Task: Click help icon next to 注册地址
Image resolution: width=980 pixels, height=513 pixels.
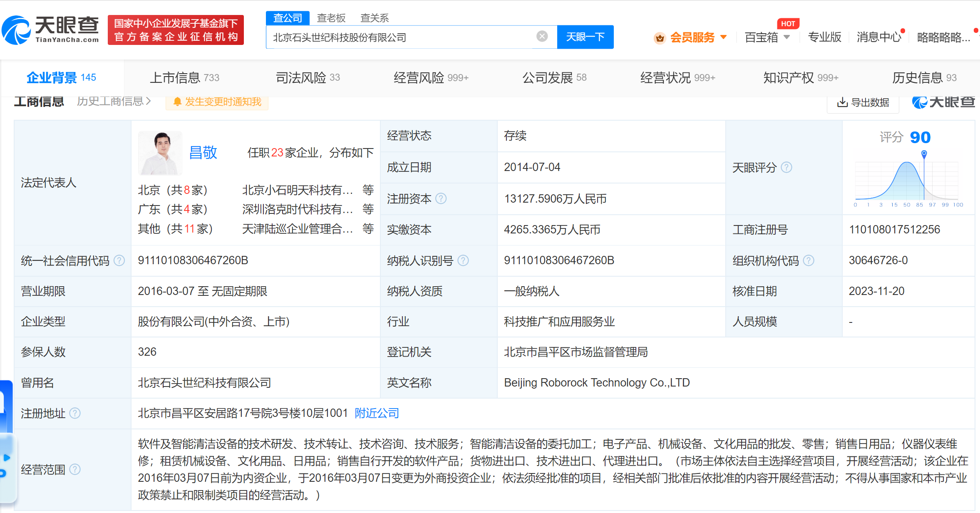Action: tap(75, 413)
